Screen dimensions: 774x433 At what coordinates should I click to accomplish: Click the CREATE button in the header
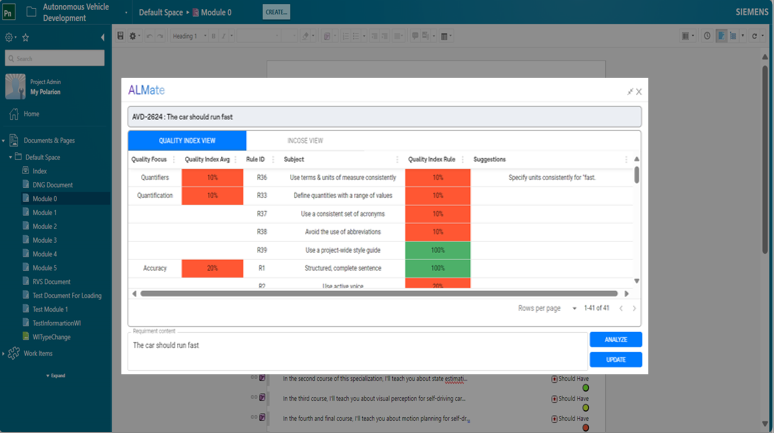pyautogui.click(x=276, y=12)
